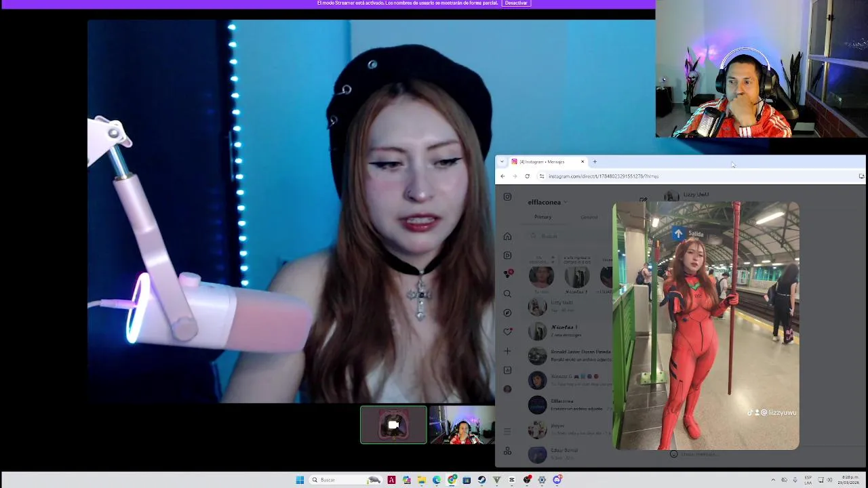The height and width of the screenshot is (488, 868).
Task: Open the Elflaconea conversation in the list
Action: [x=570, y=405]
